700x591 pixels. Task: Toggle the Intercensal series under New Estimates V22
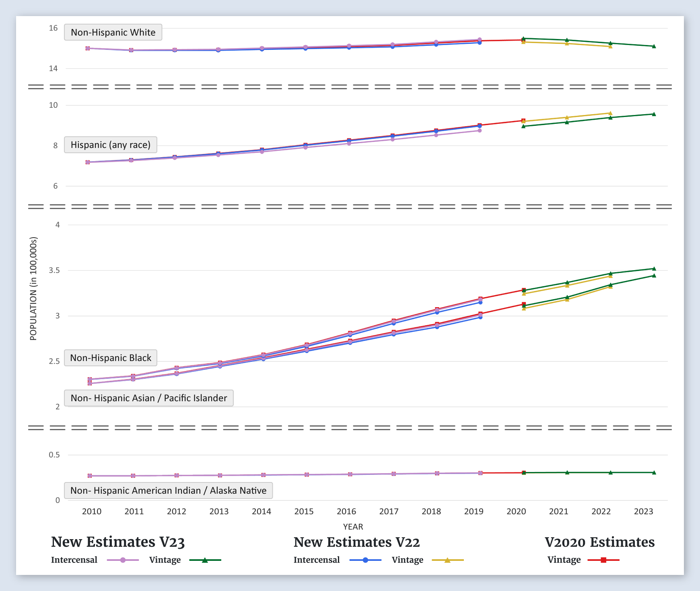317,560
